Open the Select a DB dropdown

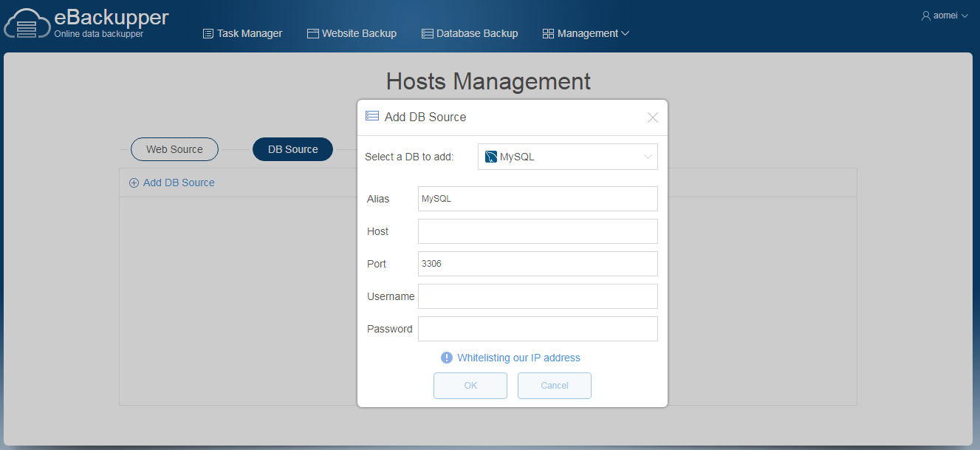pyautogui.click(x=568, y=157)
